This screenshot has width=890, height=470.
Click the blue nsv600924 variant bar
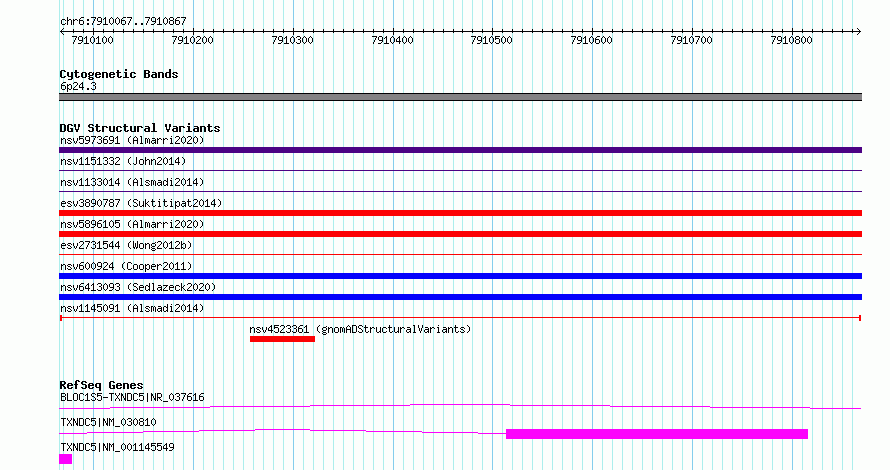pyautogui.click(x=460, y=276)
